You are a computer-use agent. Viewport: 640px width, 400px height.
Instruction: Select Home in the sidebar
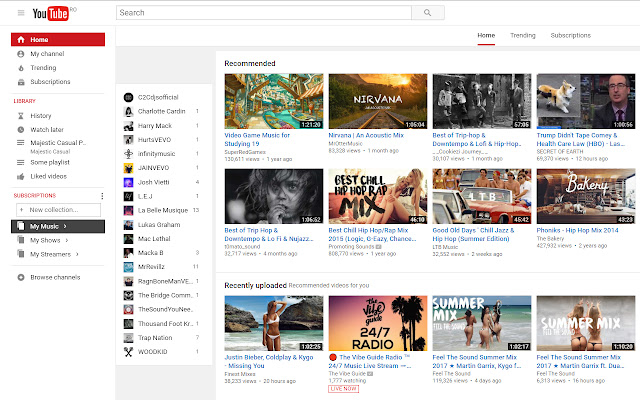58,40
